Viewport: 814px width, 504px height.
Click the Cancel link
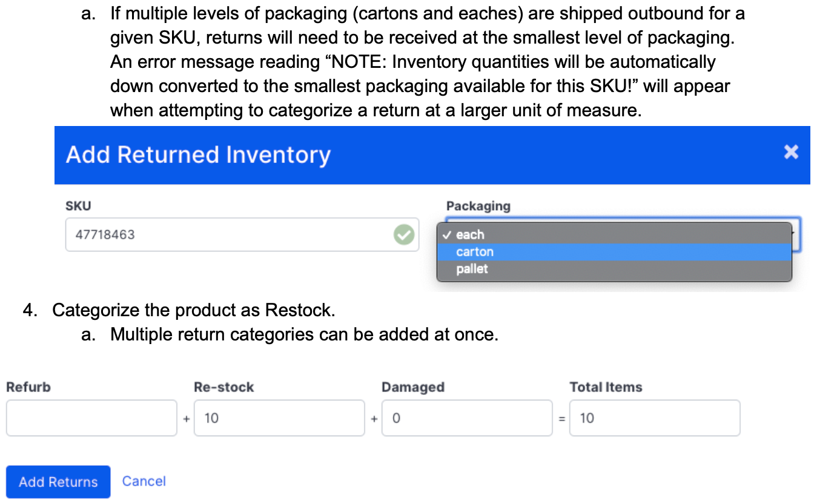point(144,481)
